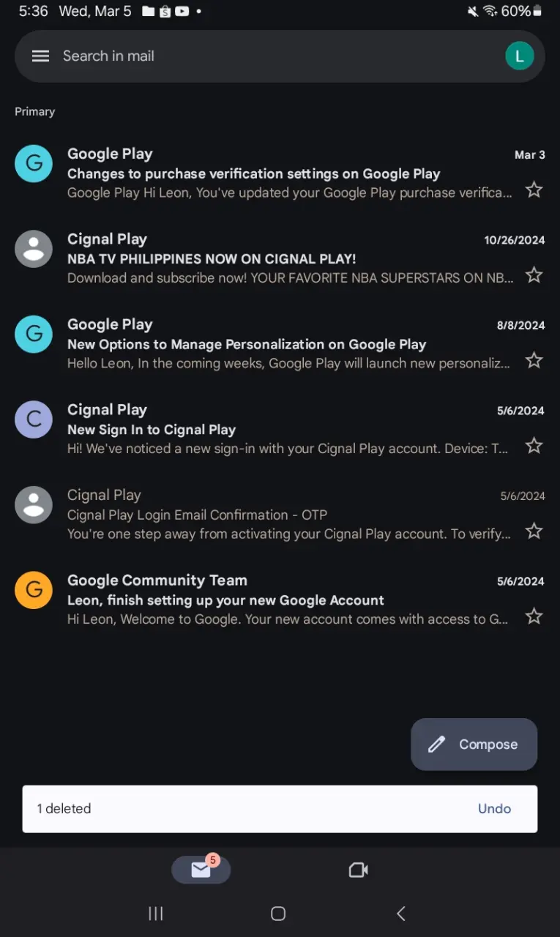Star the Google Play purchase verification email
The image size is (560, 937).
[x=534, y=190]
